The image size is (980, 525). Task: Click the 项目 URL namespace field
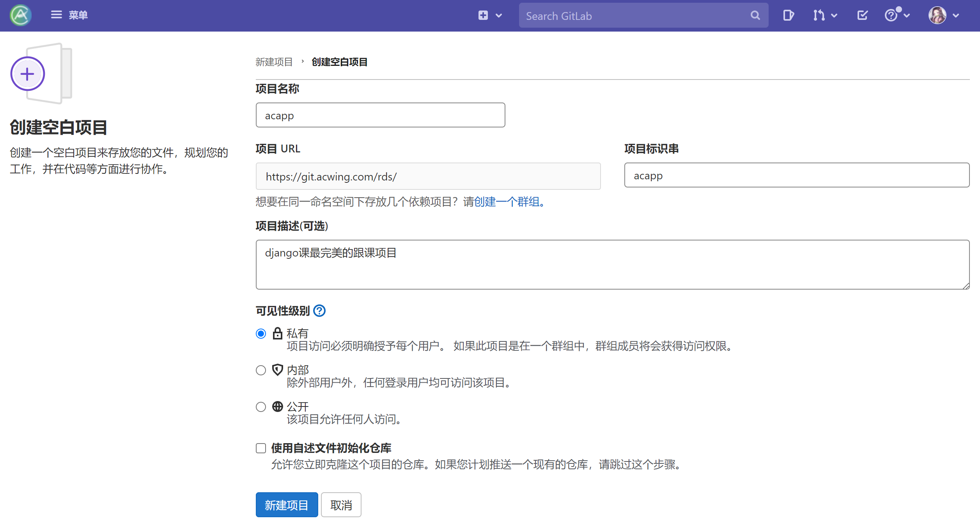428,176
